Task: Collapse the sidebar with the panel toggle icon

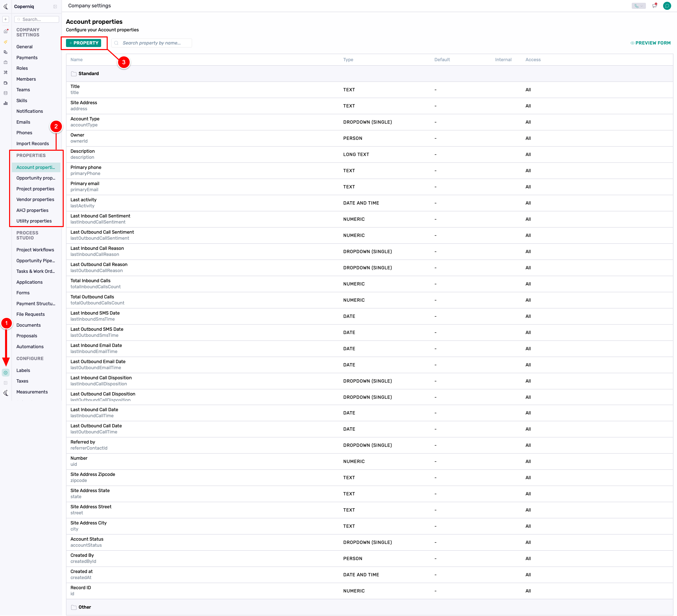Action: click(x=55, y=6)
